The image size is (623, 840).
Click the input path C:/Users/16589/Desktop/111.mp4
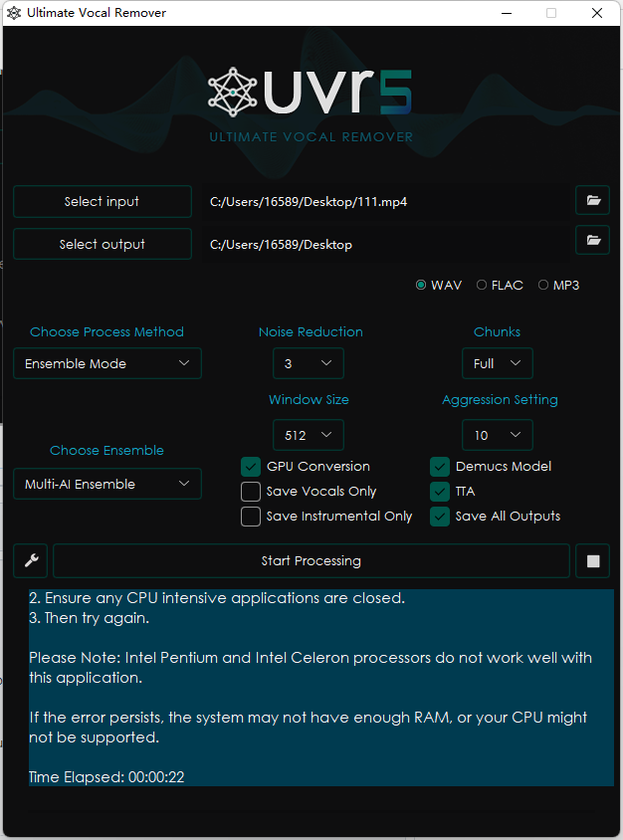point(309,202)
